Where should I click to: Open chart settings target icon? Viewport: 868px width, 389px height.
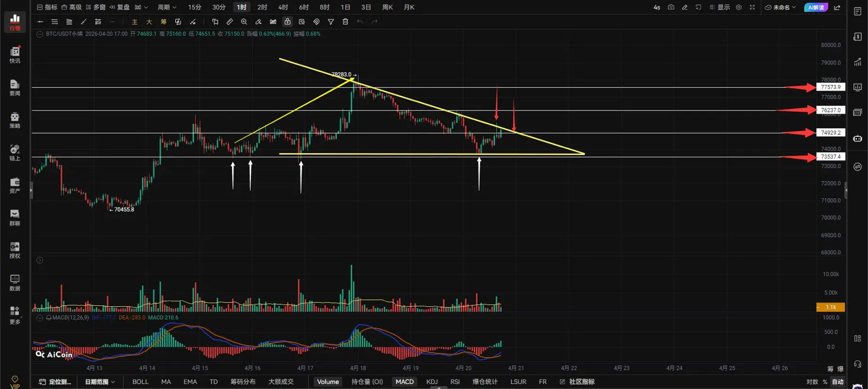[x=739, y=7]
